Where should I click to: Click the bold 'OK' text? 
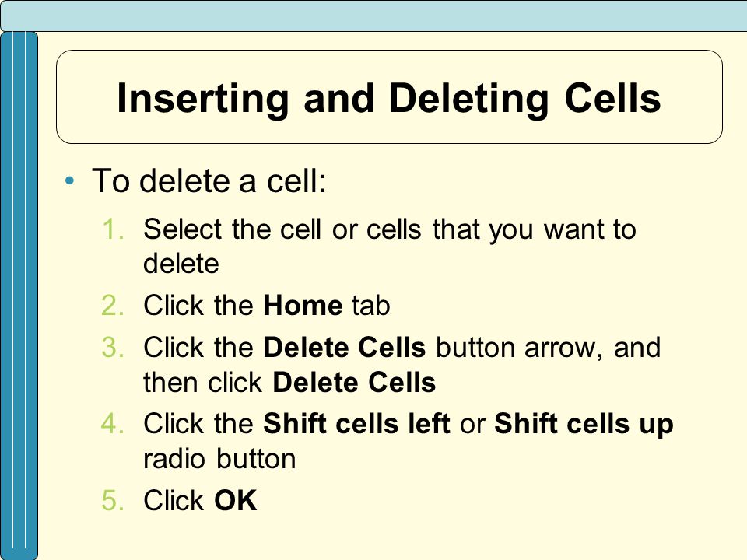click(235, 500)
